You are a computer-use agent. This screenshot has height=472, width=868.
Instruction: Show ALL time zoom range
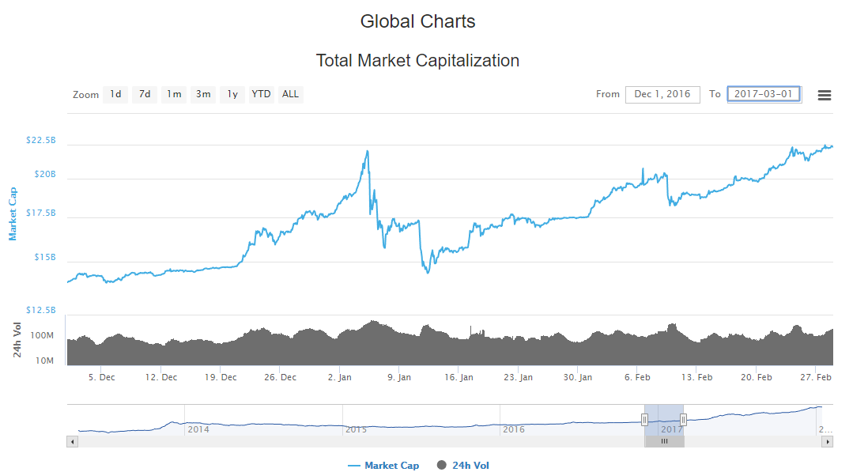pos(291,95)
